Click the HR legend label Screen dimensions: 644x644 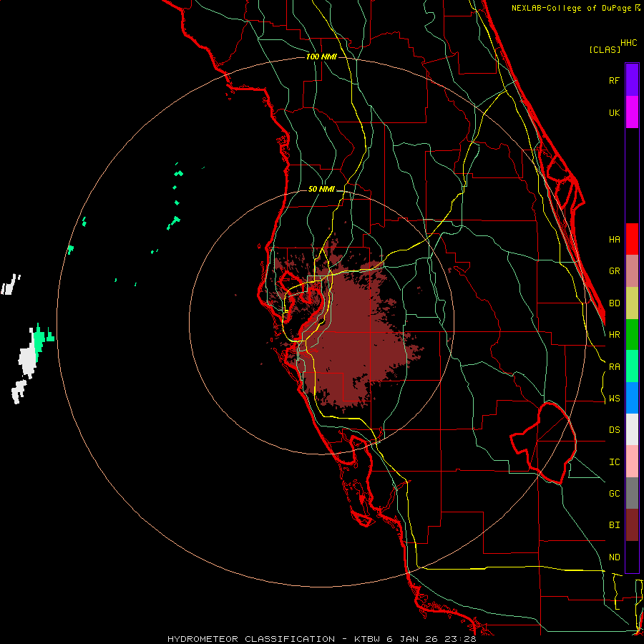[x=614, y=335]
